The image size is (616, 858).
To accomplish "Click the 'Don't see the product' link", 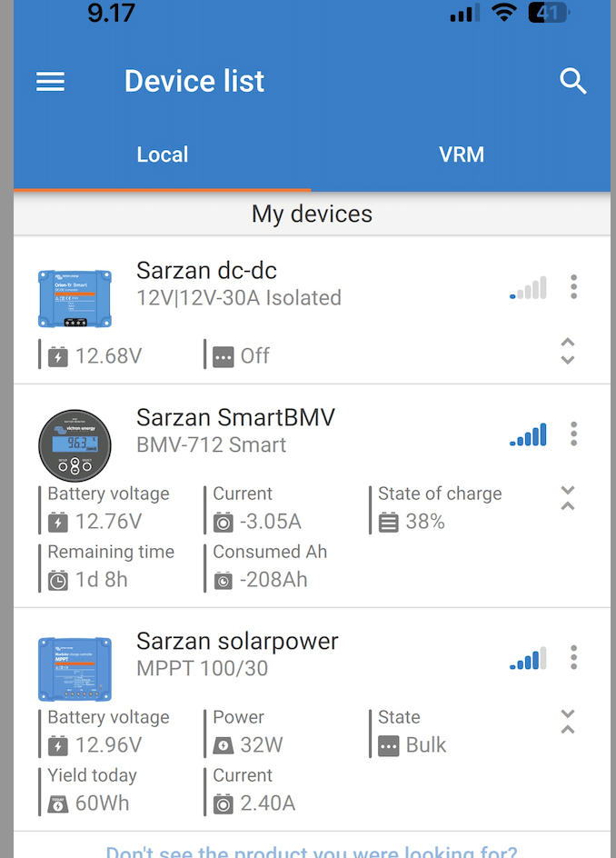I will click(x=312, y=850).
